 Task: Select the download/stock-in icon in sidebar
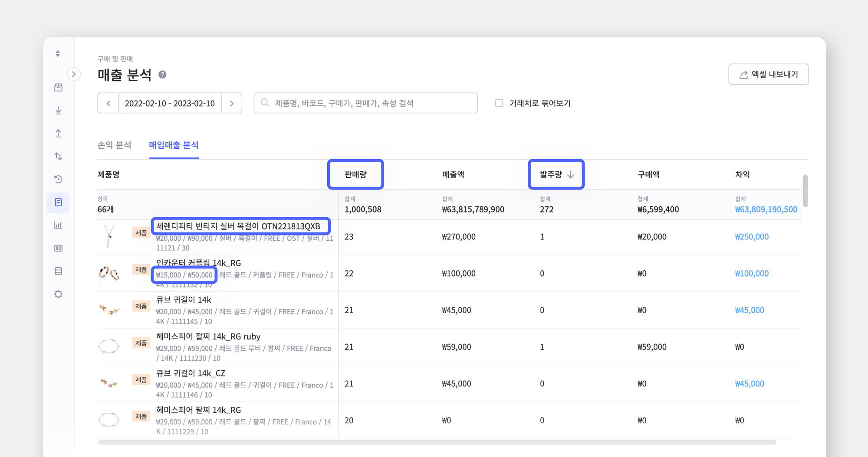(x=58, y=110)
